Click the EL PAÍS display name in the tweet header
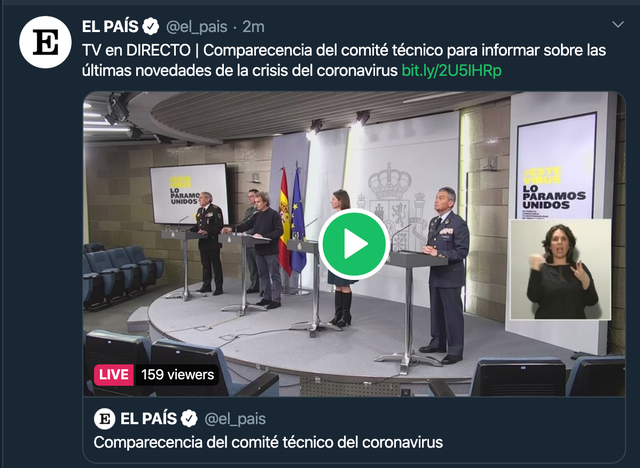The width and height of the screenshot is (640, 468). coord(110,27)
